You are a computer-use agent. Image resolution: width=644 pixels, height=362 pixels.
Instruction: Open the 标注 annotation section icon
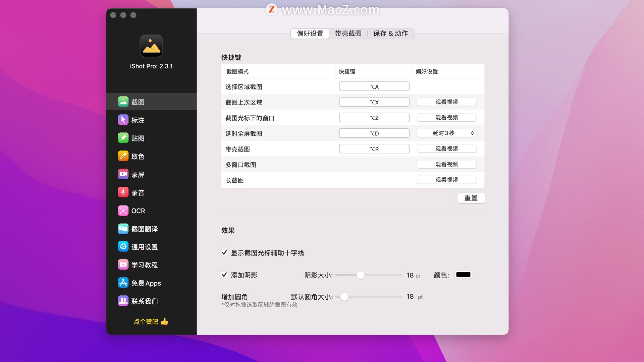[x=123, y=120]
